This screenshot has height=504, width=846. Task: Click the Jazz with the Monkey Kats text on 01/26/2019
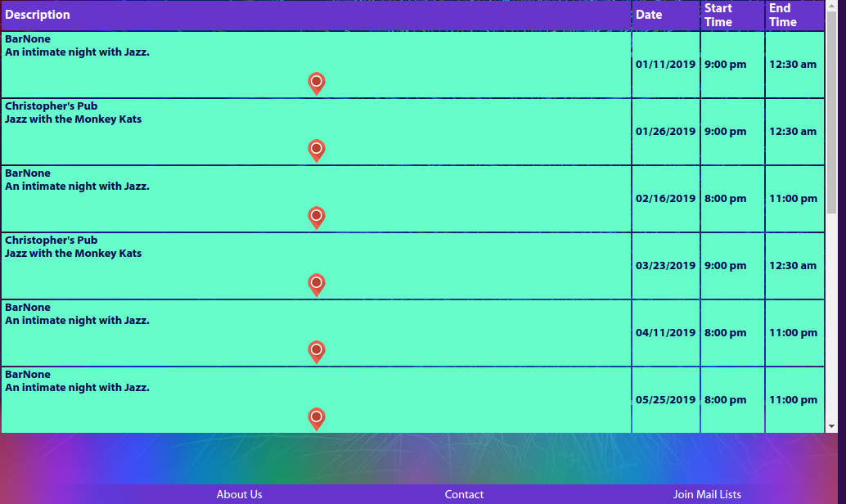pyautogui.click(x=74, y=119)
